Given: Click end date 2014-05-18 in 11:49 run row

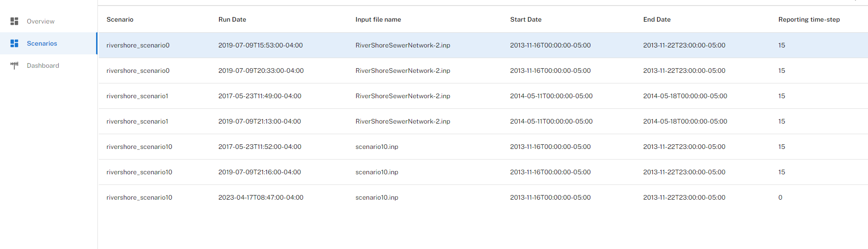Looking at the screenshot, I should [x=685, y=96].
